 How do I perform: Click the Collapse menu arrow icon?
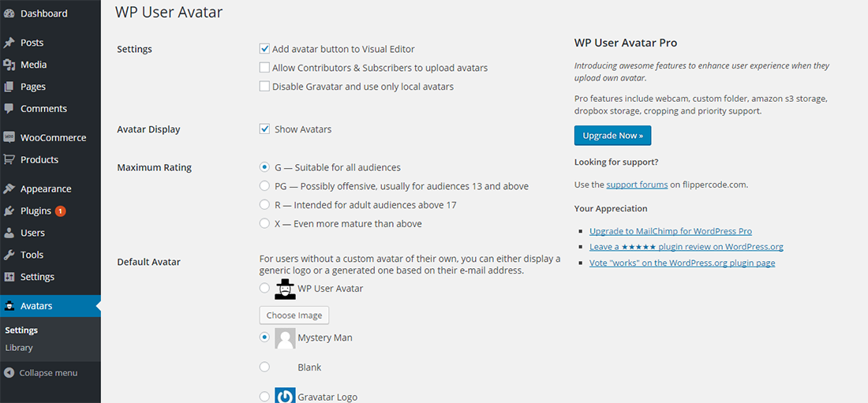[x=9, y=372]
